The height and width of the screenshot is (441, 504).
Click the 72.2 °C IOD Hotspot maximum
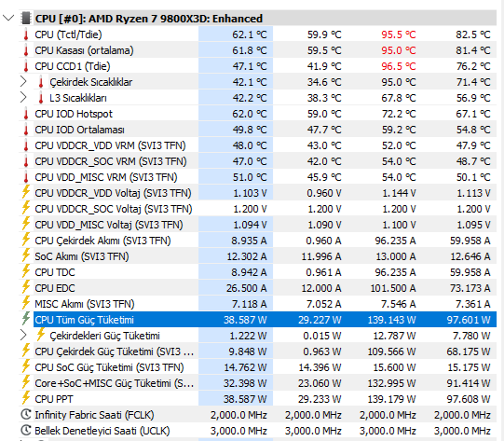[x=398, y=114]
